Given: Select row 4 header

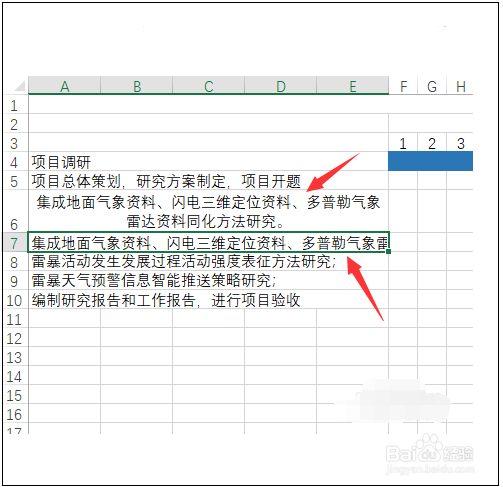Looking at the screenshot, I should pos(15,161).
